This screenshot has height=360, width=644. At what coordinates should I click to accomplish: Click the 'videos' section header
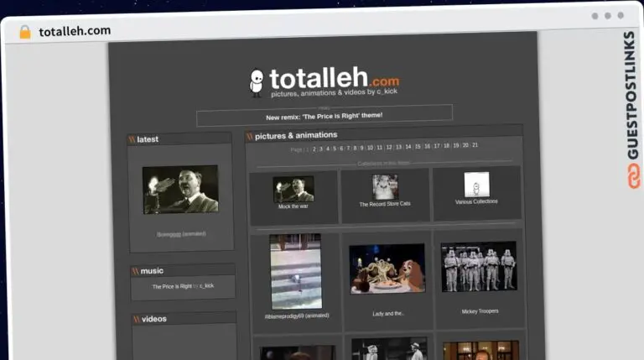click(x=154, y=319)
